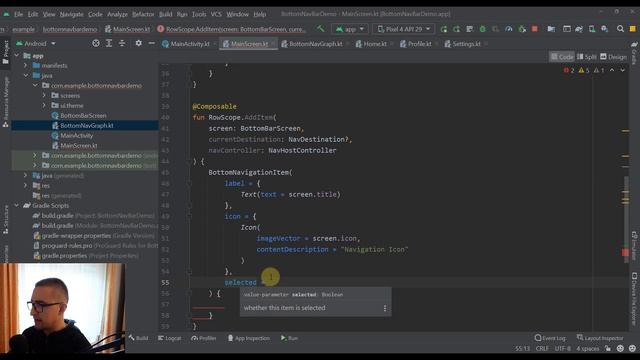This screenshot has width=640, height=360.
Task: Expand the res folder
Action: [x=25, y=185]
